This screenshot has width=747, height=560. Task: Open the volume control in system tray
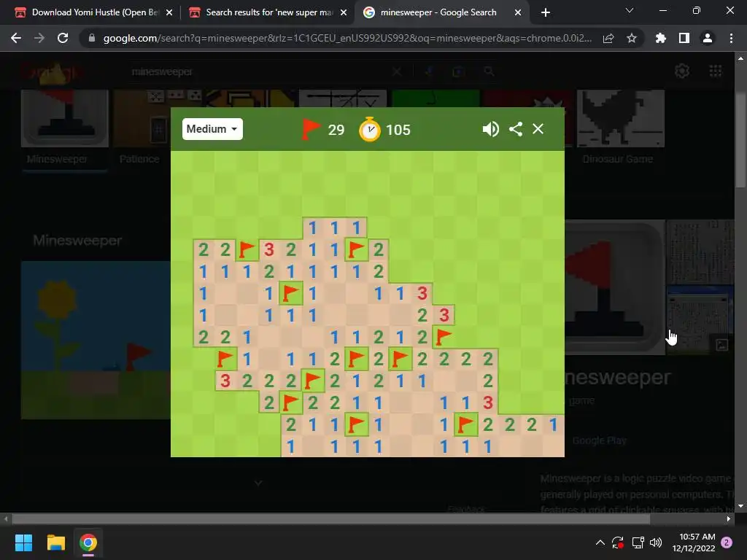click(x=656, y=542)
